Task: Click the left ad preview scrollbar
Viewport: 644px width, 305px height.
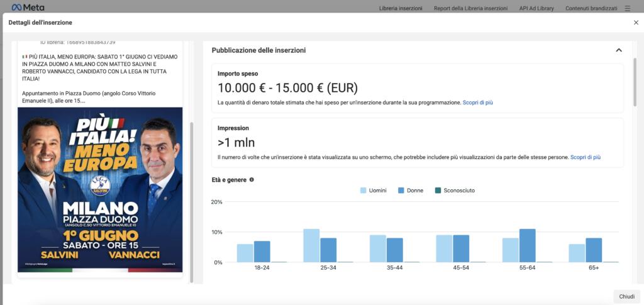Action: pyautogui.click(x=191, y=189)
